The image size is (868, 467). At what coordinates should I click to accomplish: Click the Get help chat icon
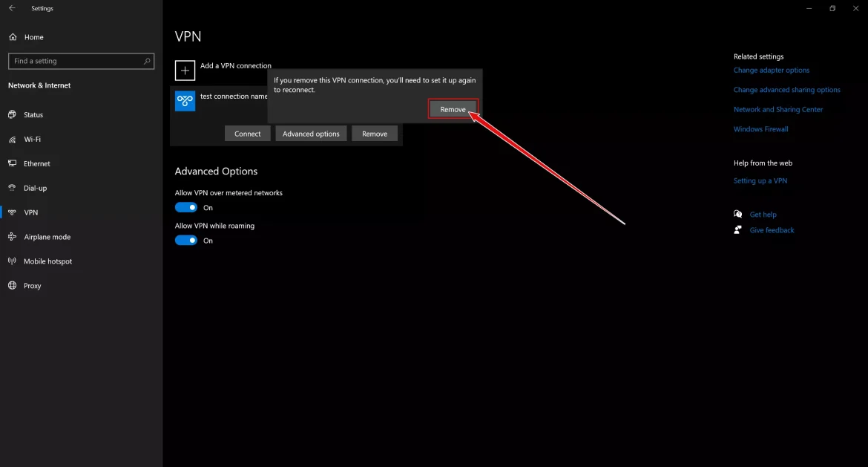tap(738, 215)
